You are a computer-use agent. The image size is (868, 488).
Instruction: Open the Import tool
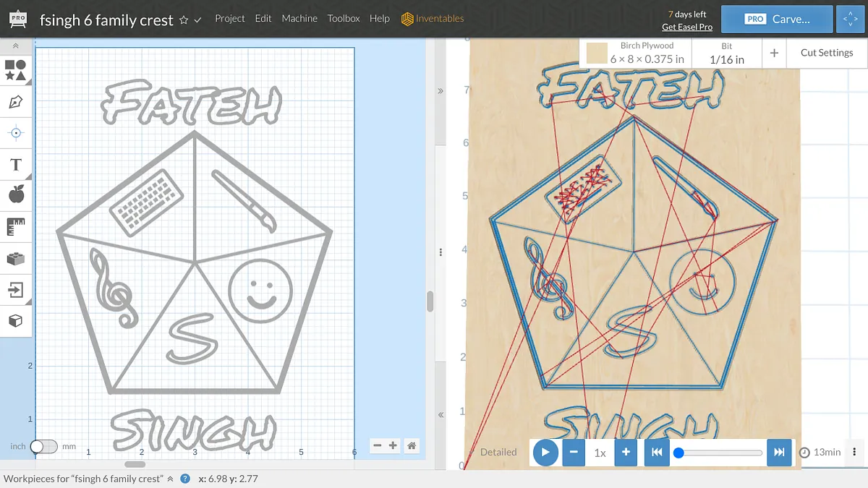15,290
